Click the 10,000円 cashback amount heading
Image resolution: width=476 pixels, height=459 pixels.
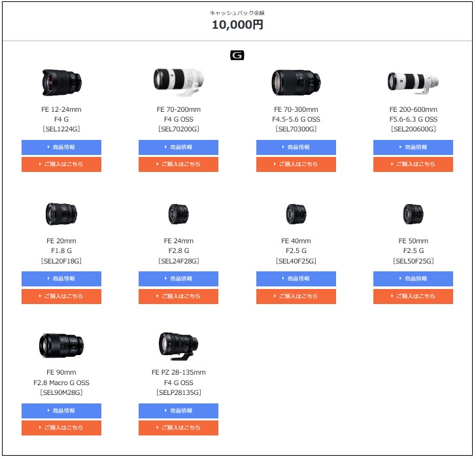237,25
